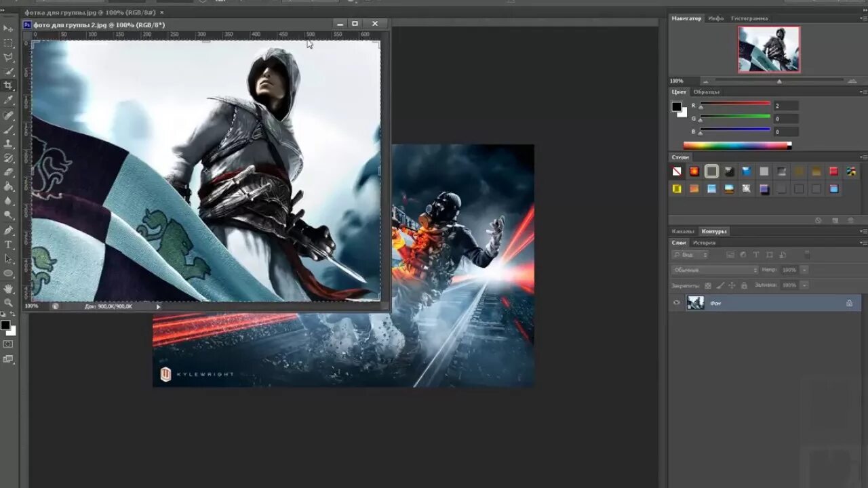Toggle lock position icon
Image resolution: width=868 pixels, height=488 pixels.
point(731,285)
